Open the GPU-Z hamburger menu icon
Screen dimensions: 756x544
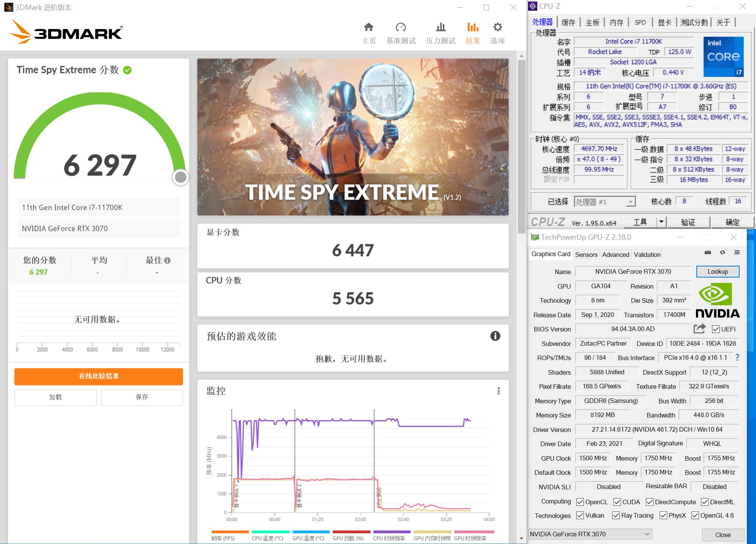tap(737, 253)
